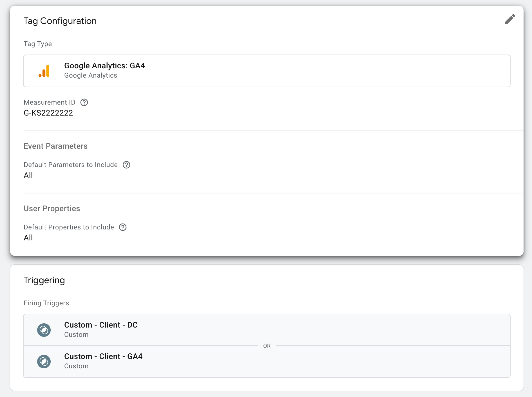Click the Firing Triggers label
Viewport: 532px width, 397px height.
(x=46, y=303)
